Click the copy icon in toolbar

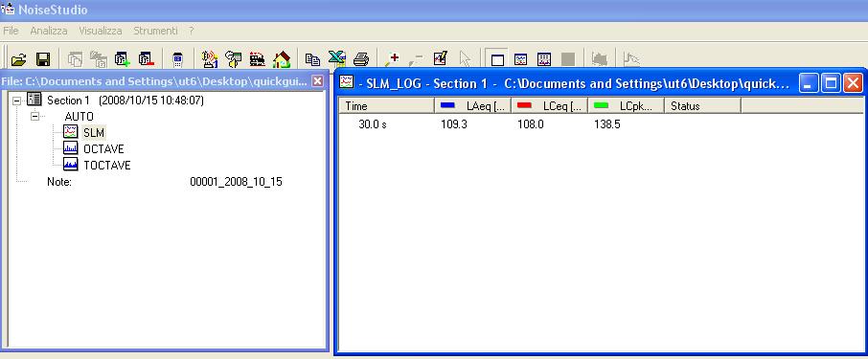click(x=312, y=59)
